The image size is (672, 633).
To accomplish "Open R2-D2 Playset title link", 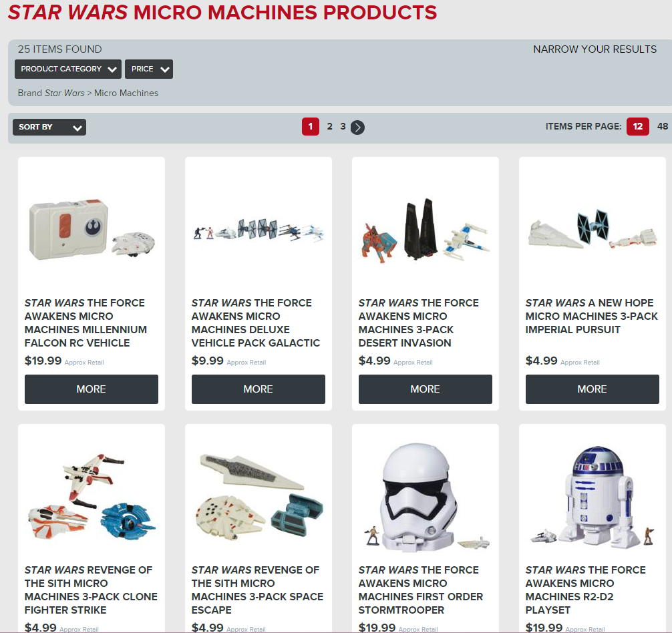I will click(x=585, y=590).
